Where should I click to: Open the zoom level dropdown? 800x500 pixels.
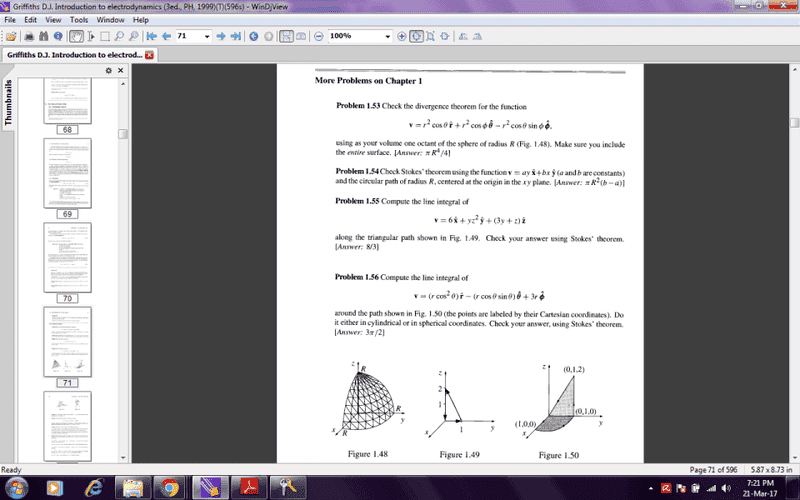388,36
